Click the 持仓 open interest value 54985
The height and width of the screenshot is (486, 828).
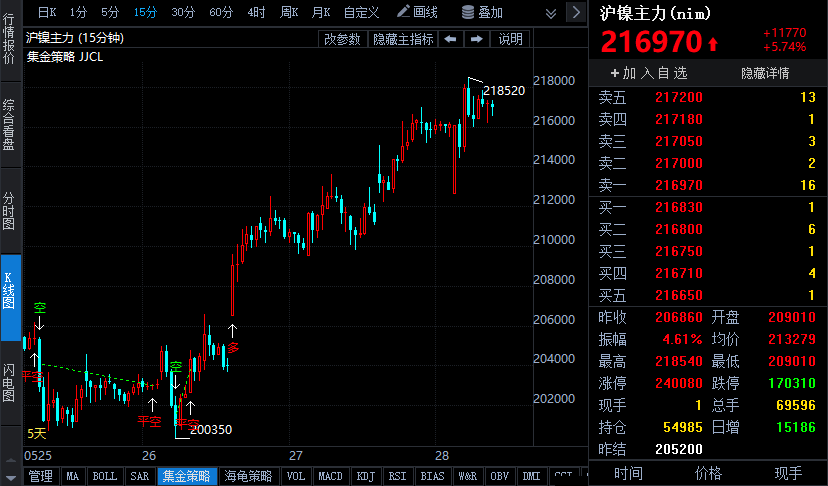click(x=683, y=427)
